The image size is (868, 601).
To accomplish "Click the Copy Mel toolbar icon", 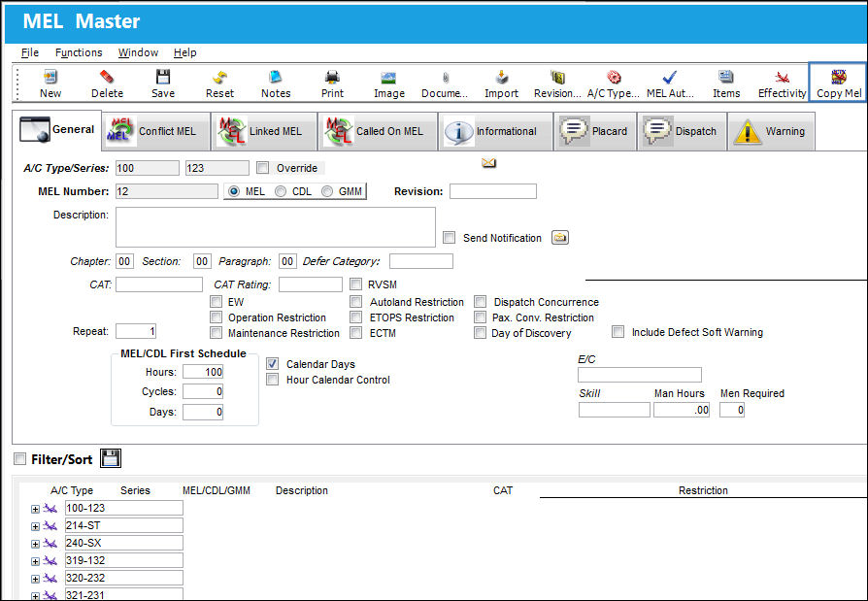I will pos(839,77).
